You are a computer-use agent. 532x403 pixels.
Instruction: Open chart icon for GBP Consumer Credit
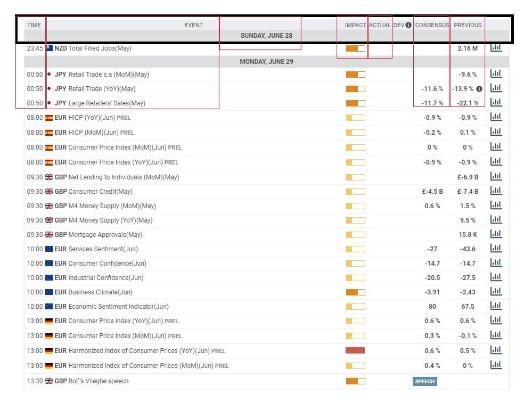point(496,191)
